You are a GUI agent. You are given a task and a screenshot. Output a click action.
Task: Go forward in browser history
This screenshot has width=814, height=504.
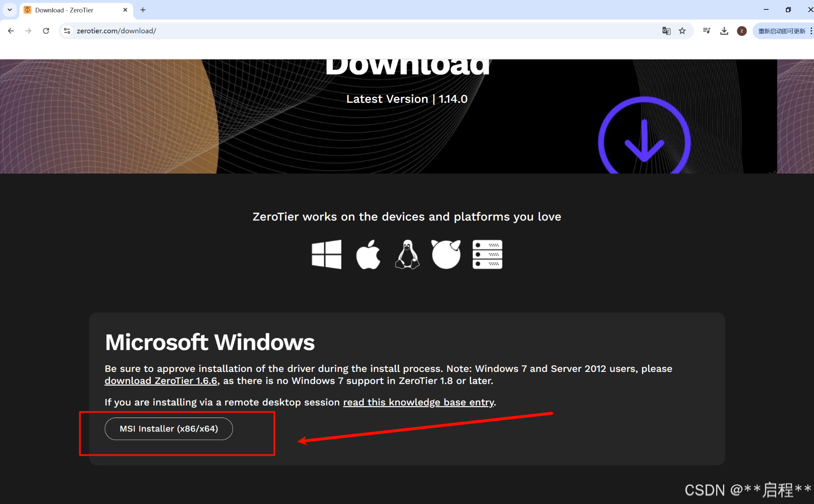click(28, 31)
